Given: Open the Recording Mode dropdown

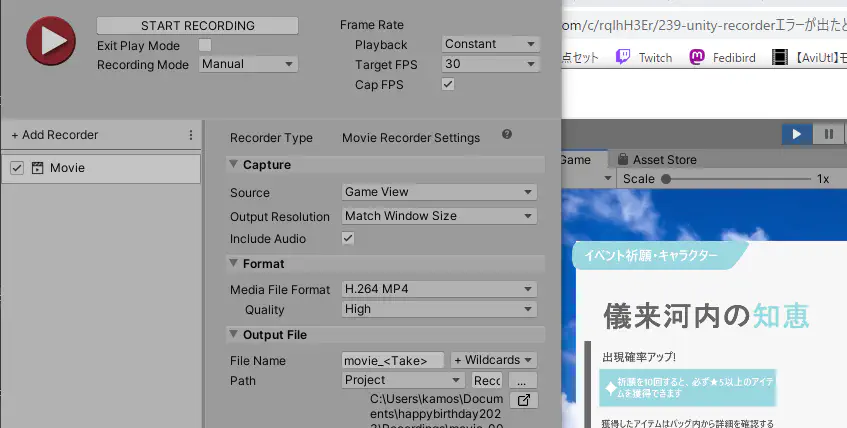Looking at the screenshot, I should click(248, 64).
